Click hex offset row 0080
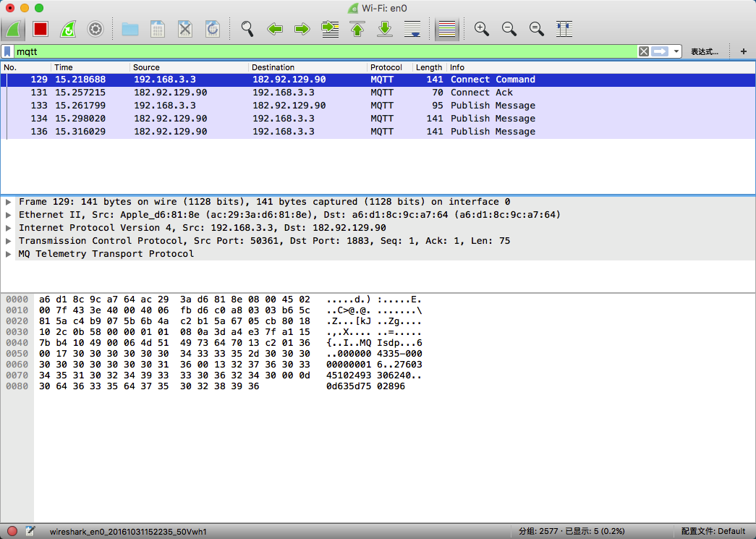Viewport: 756px width, 539px height. pos(17,386)
